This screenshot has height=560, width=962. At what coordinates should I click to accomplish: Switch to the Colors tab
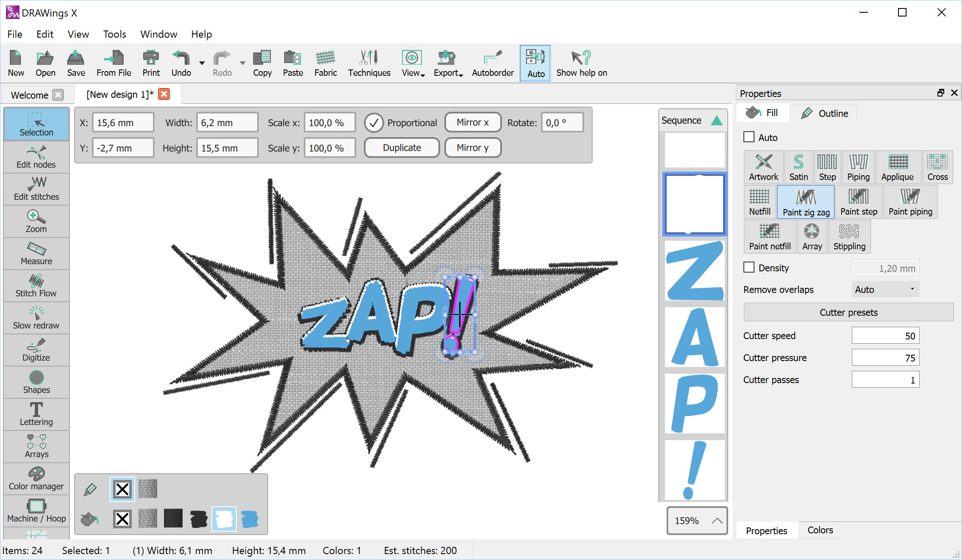click(820, 530)
